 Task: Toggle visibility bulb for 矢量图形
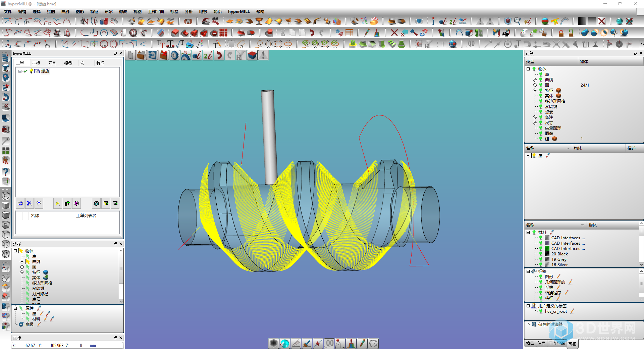coord(541,128)
